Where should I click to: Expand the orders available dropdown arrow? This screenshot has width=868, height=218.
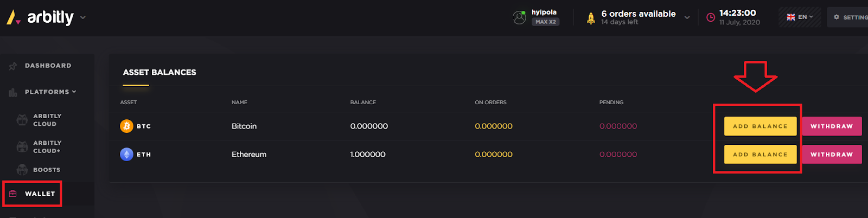(x=687, y=17)
